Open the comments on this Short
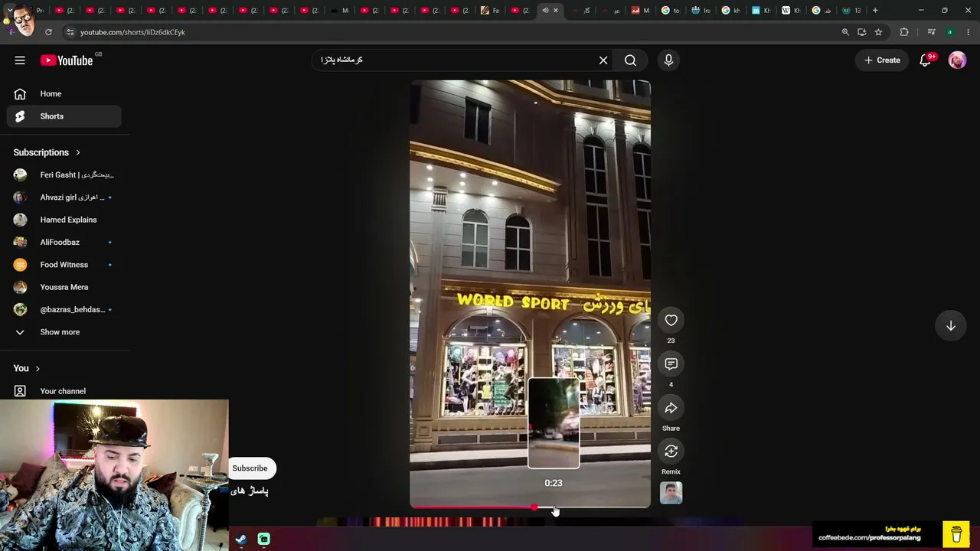The width and height of the screenshot is (980, 551). click(671, 364)
